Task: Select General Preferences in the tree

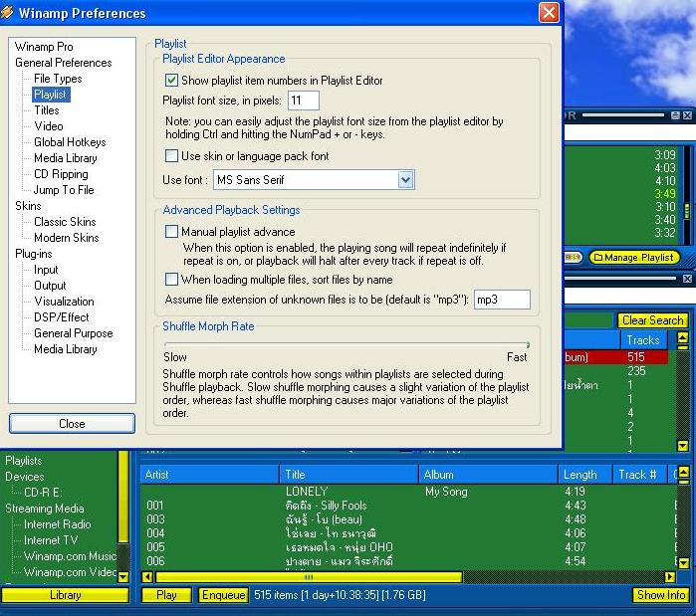Action: (64, 63)
